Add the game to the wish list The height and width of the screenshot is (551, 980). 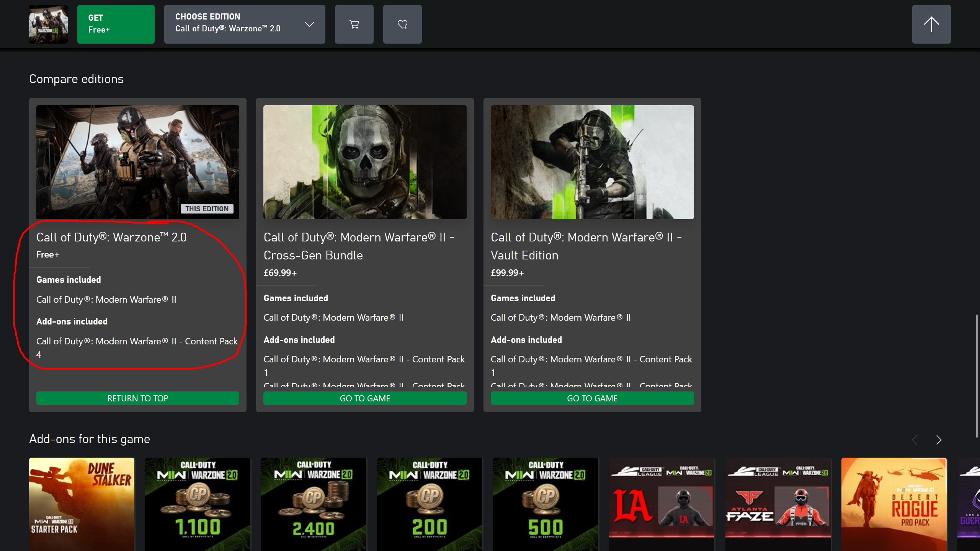[x=402, y=24]
